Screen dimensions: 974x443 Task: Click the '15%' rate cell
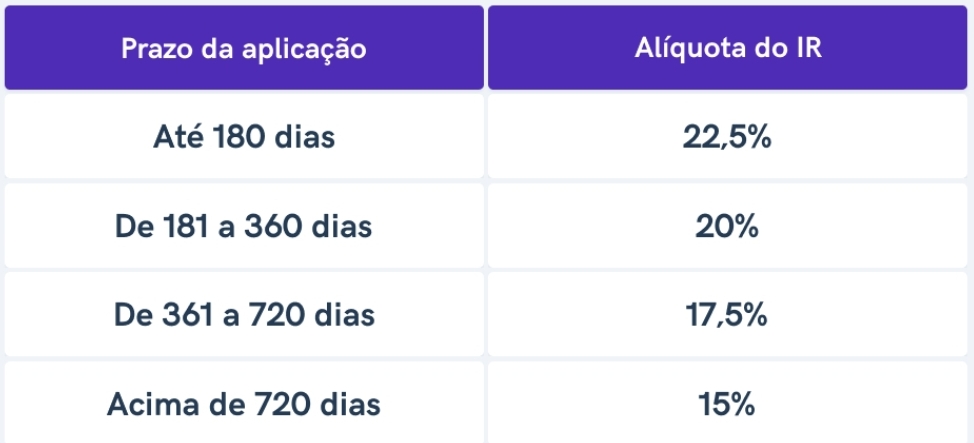(727, 403)
